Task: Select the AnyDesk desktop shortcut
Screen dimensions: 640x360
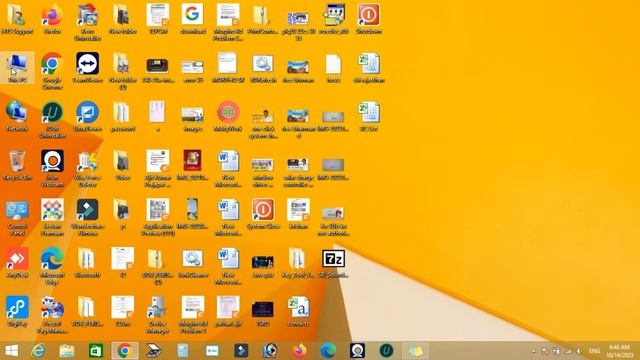Action: (x=17, y=263)
